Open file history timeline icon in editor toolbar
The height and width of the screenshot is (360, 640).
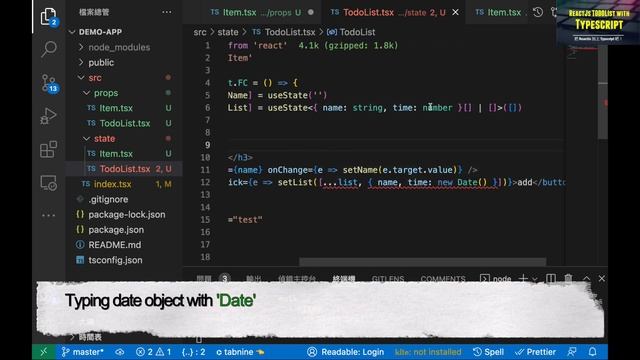pyautogui.click(x=538, y=12)
